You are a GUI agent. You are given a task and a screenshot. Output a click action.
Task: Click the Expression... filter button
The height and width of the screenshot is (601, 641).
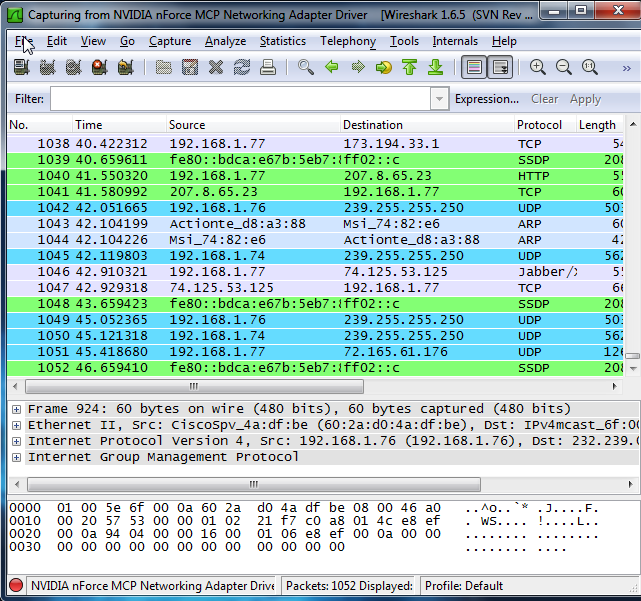(487, 99)
